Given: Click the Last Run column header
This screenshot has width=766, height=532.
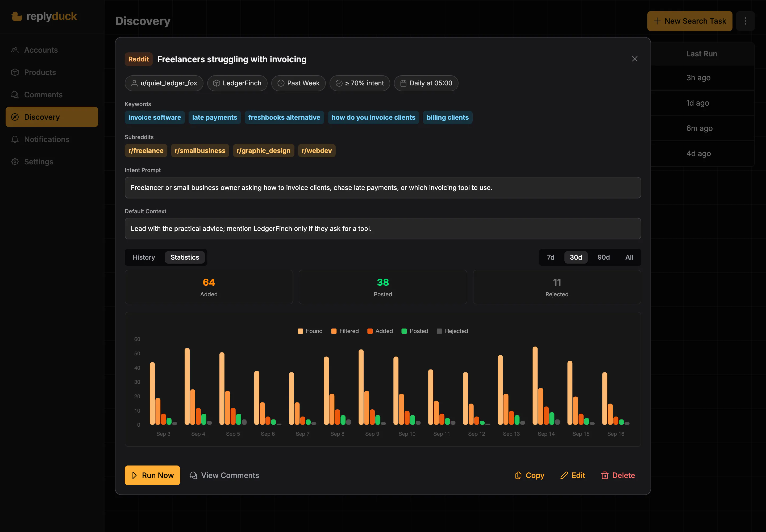Looking at the screenshot, I should (x=702, y=54).
